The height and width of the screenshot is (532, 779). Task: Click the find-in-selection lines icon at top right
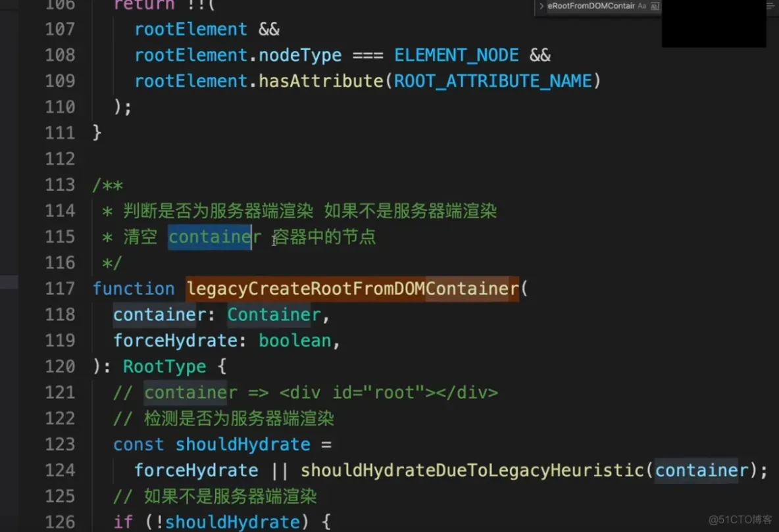(x=770, y=5)
